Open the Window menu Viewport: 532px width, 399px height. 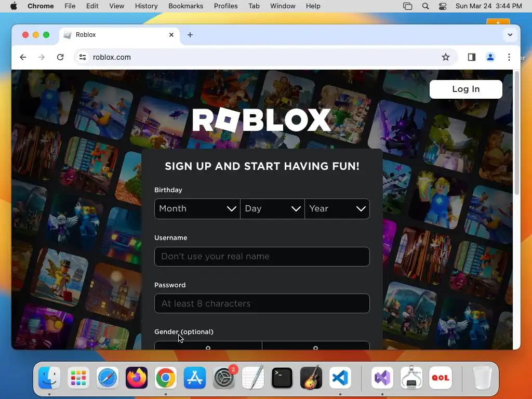[x=283, y=6]
